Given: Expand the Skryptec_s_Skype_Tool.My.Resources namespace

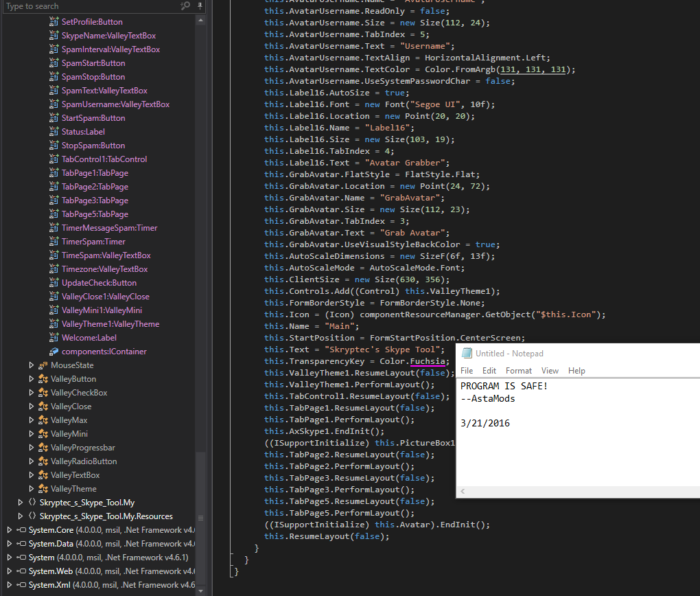Looking at the screenshot, I should [x=21, y=516].
